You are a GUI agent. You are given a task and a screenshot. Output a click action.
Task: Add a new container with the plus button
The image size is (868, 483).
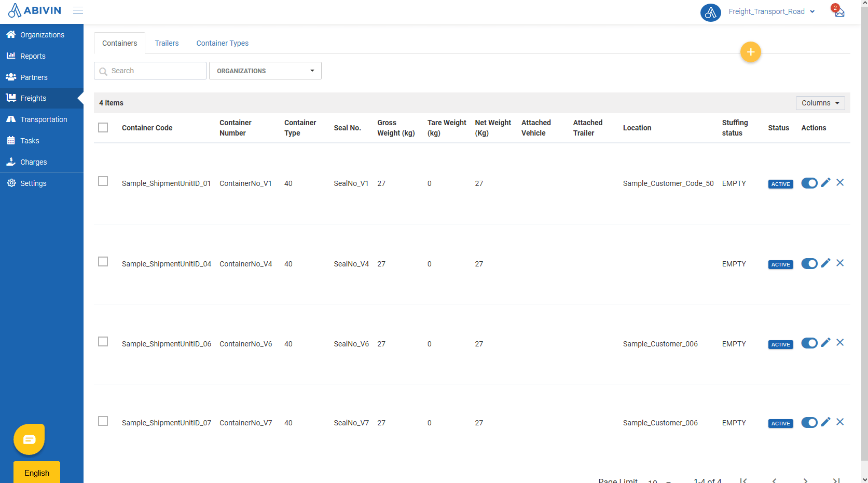(x=750, y=52)
